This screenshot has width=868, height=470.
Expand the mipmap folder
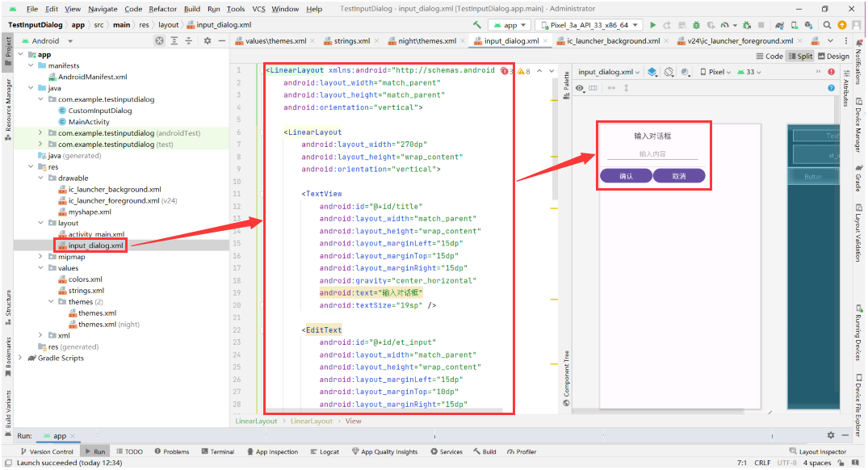pos(40,257)
